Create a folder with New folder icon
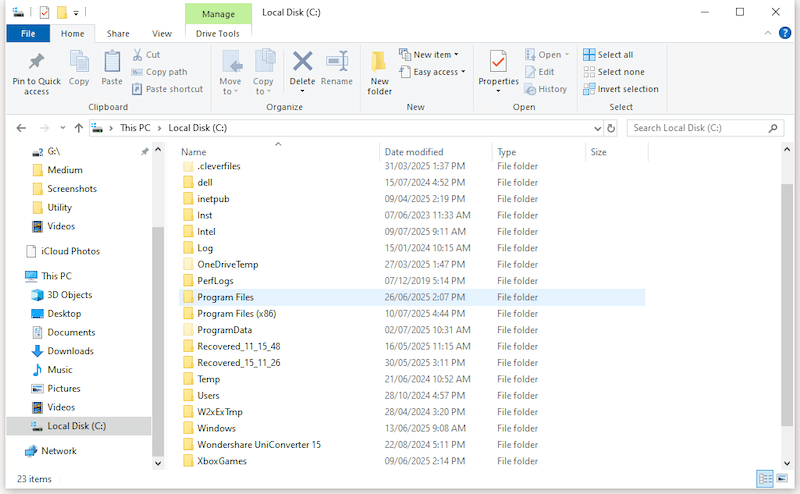 [380, 70]
